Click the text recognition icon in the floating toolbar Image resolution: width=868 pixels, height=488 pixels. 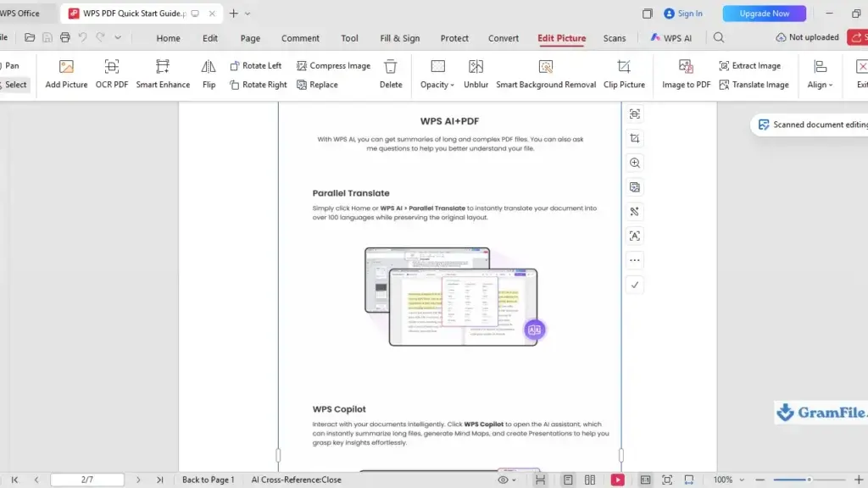click(x=634, y=236)
